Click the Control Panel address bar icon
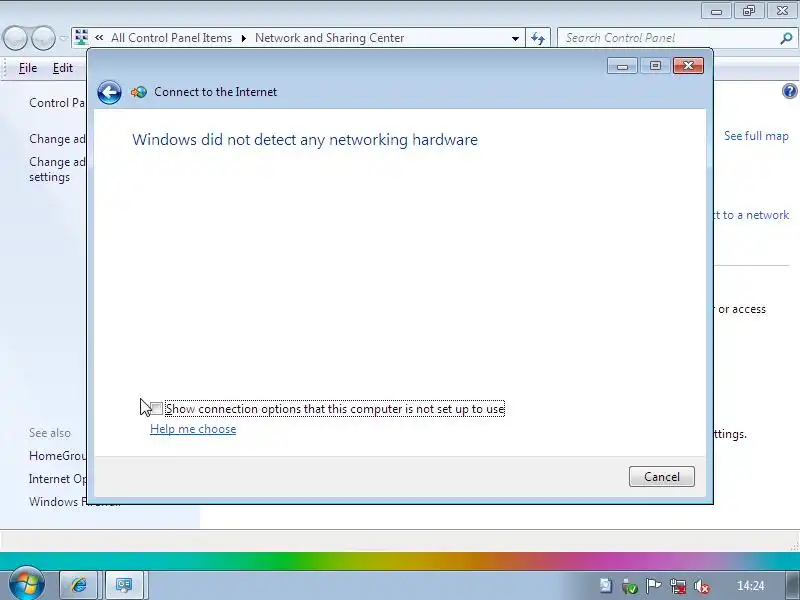800x600 pixels. click(x=81, y=38)
